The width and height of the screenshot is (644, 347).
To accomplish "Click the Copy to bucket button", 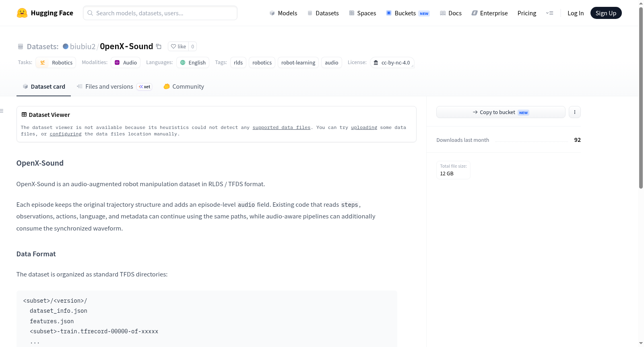I will point(501,112).
